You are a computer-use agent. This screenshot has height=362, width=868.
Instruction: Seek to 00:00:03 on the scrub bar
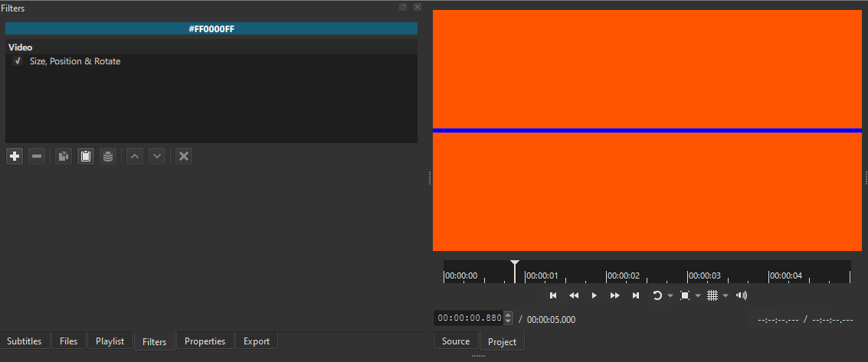tap(705, 276)
